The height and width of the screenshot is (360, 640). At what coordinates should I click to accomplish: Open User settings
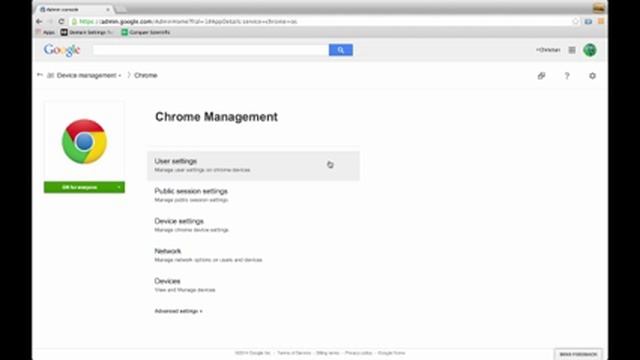253,165
